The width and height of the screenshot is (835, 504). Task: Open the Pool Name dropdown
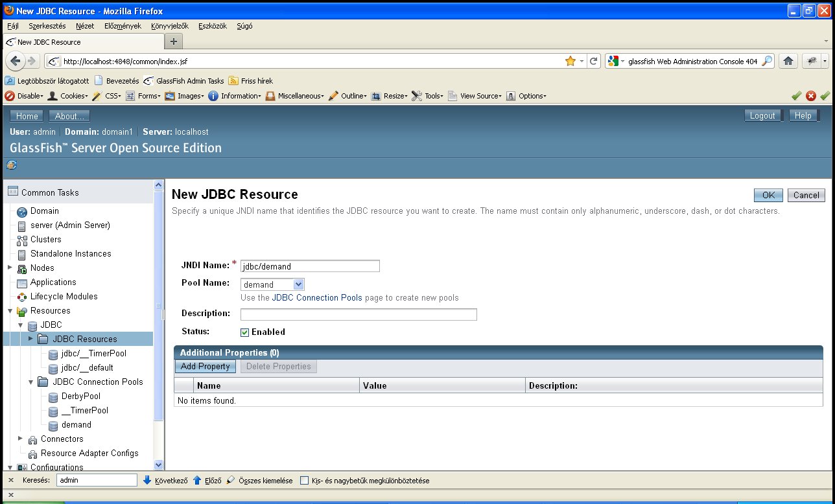tap(272, 284)
